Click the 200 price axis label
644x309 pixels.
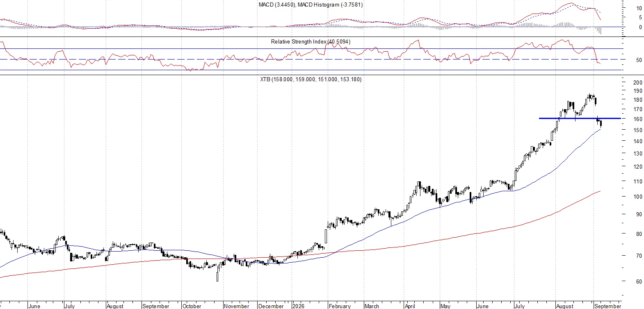click(x=638, y=82)
